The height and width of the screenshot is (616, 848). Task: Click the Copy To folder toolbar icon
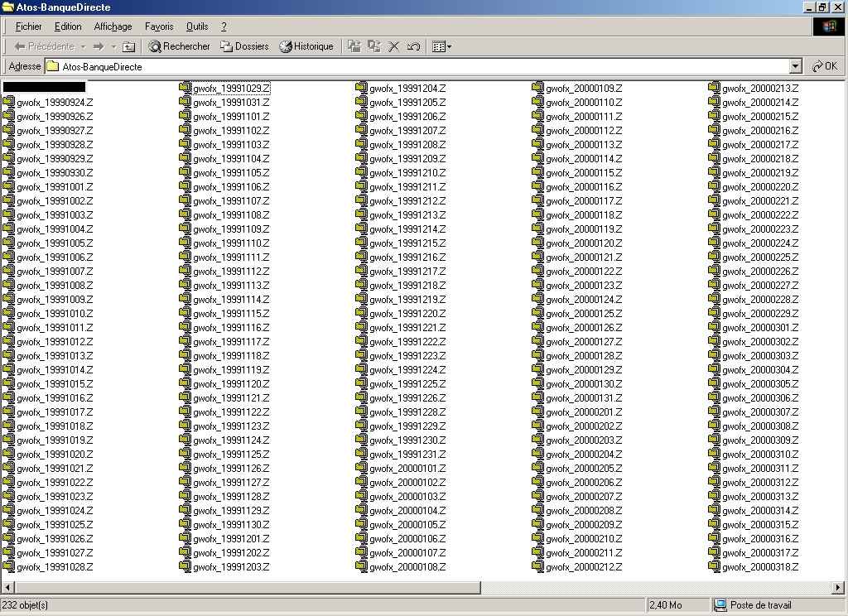pyautogui.click(x=374, y=46)
